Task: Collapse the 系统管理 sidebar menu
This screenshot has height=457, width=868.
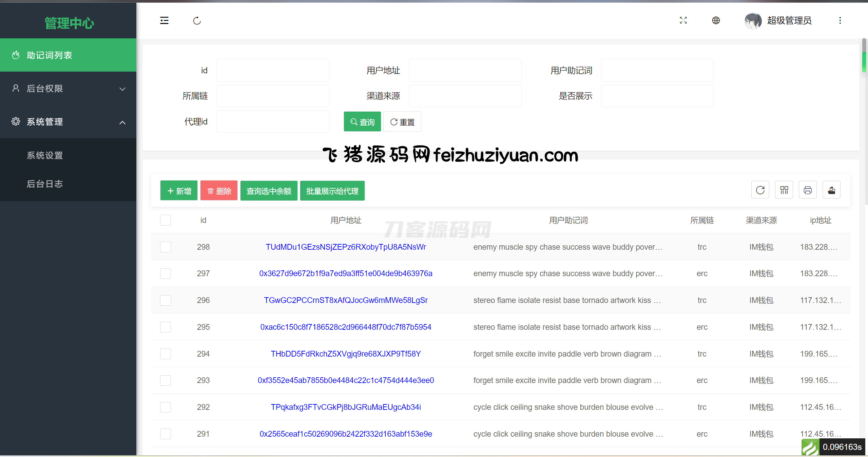Action: point(68,122)
